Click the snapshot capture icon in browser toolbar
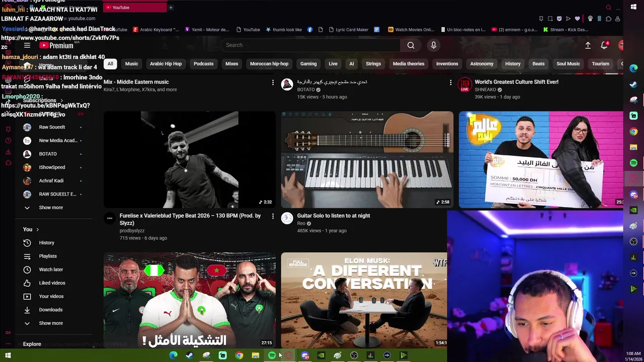Viewport: 644px width, 362px height. click(550, 19)
